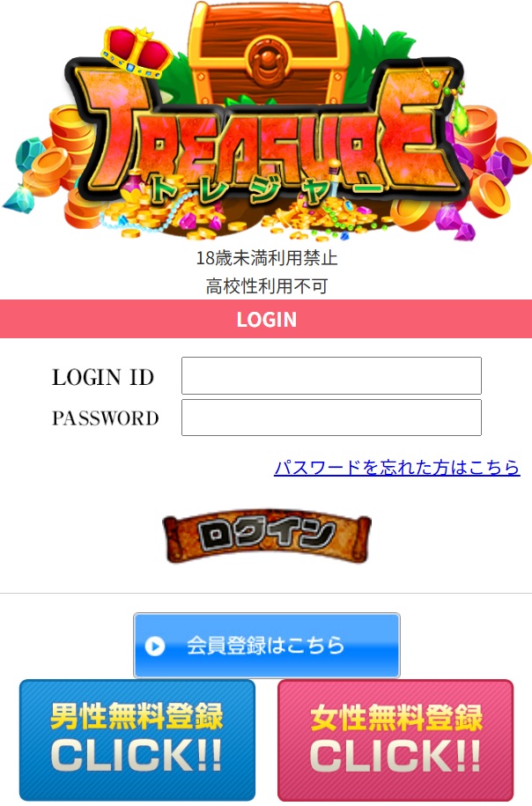The height and width of the screenshot is (806, 532).
Task: Click the ログイン scroll-shaped button
Action: pyautogui.click(x=267, y=536)
